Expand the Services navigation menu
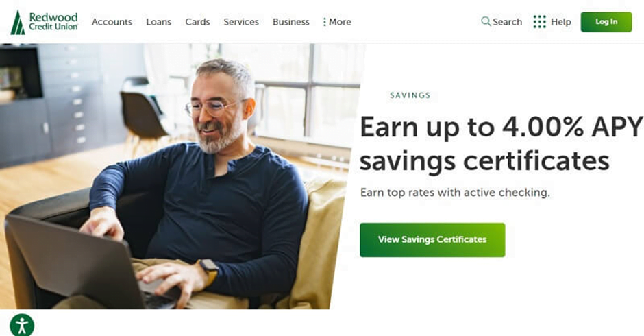644x336 pixels. click(241, 22)
